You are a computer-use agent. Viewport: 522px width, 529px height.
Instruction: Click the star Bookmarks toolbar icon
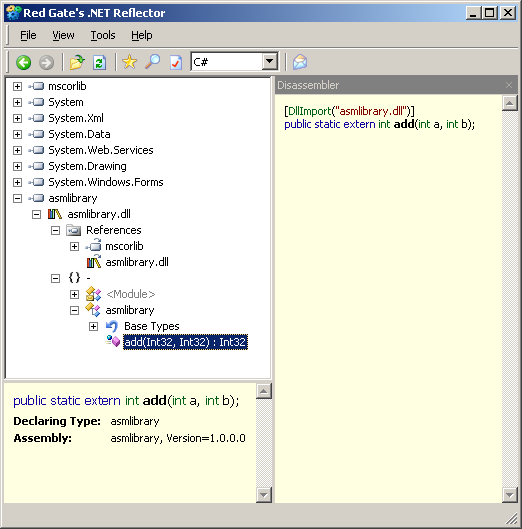(130, 62)
